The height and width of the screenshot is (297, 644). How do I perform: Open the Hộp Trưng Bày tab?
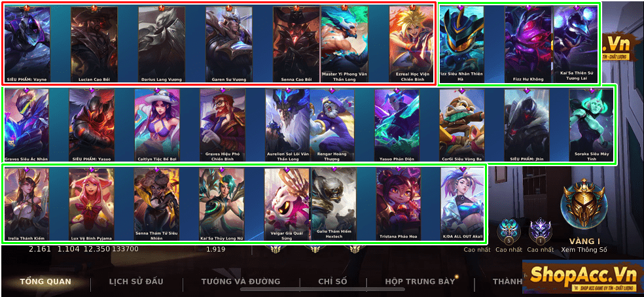tap(420, 282)
